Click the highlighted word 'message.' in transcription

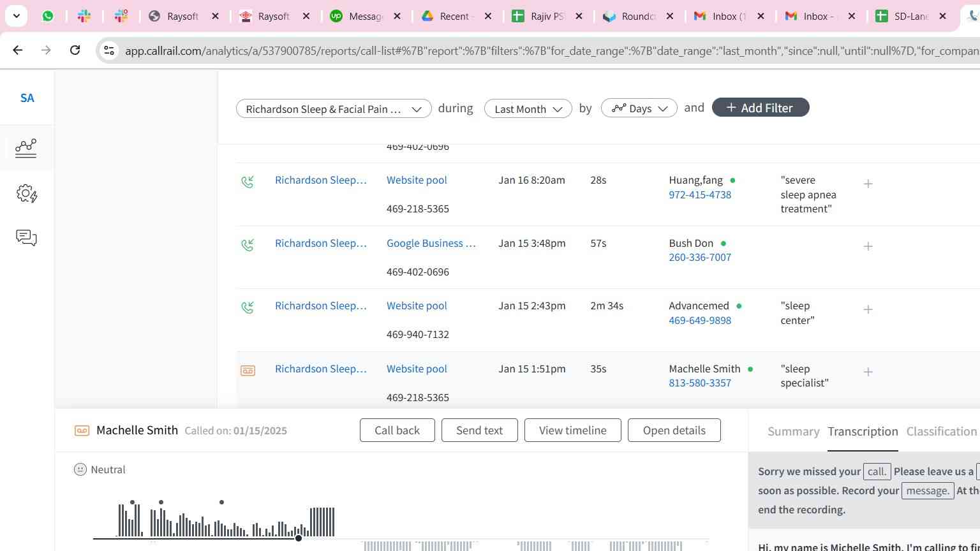pos(928,490)
